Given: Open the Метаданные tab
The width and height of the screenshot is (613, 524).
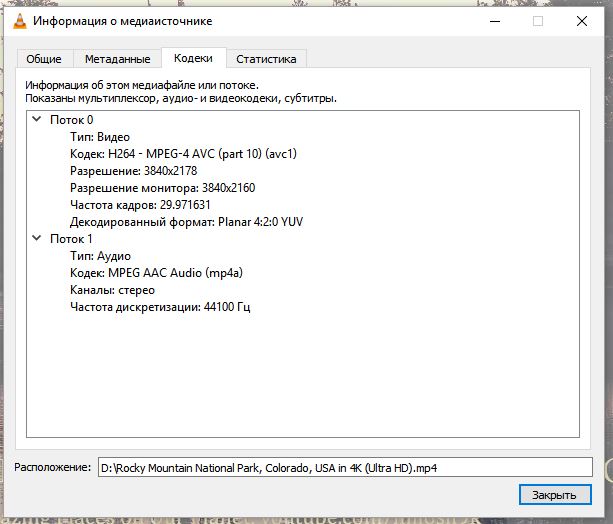Looking at the screenshot, I should pos(117,59).
